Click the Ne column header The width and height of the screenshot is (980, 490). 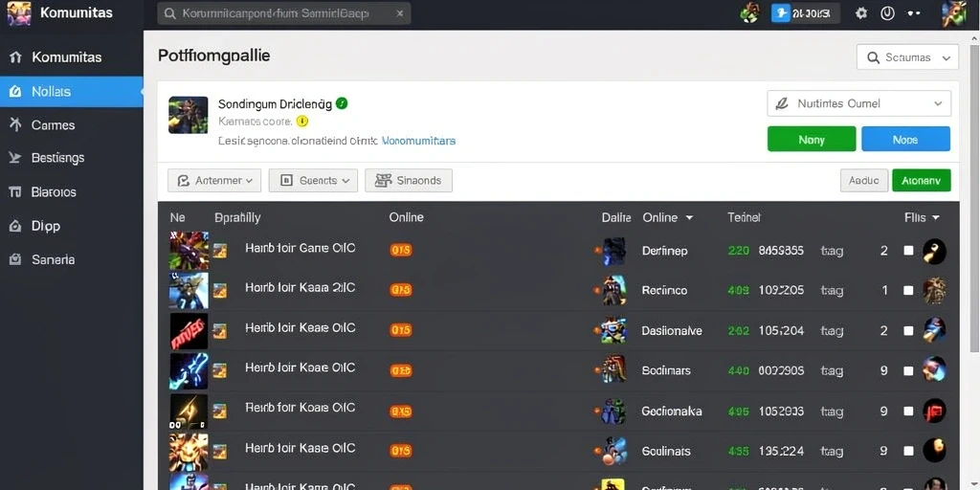[177, 217]
